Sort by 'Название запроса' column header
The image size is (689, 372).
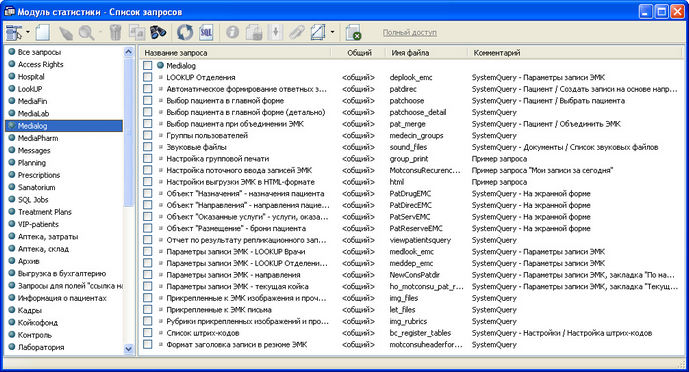236,53
